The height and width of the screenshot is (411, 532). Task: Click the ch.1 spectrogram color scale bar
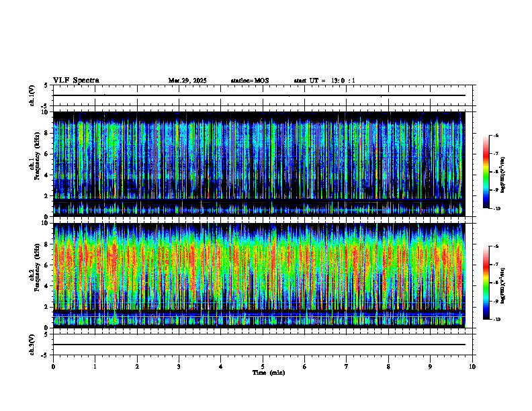click(x=486, y=172)
